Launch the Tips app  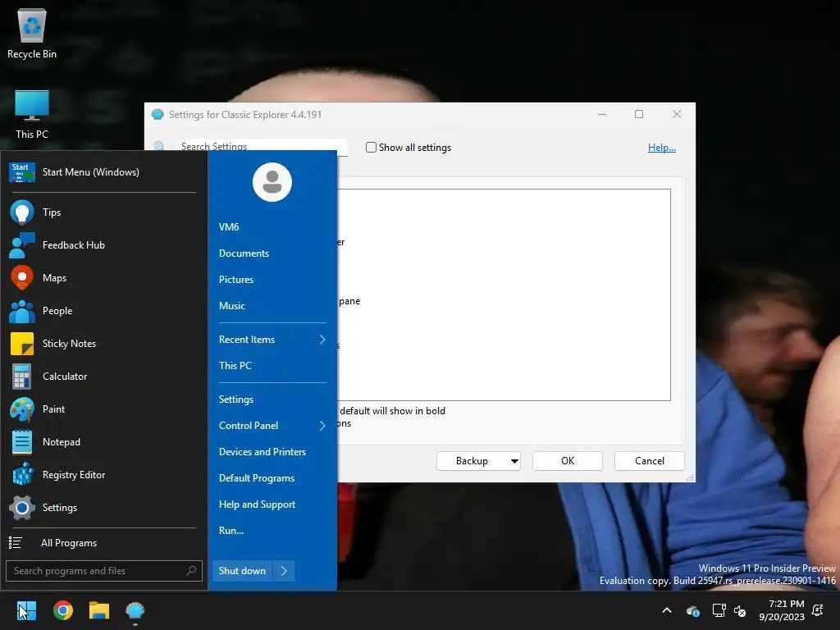coord(103,212)
